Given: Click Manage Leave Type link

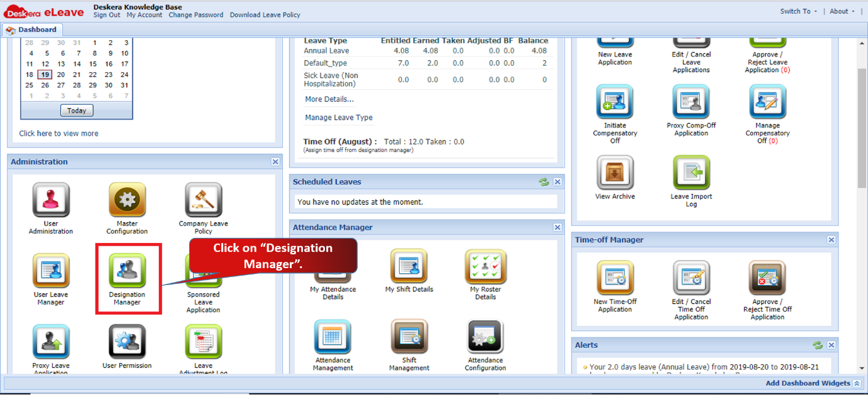Looking at the screenshot, I should tap(339, 117).
